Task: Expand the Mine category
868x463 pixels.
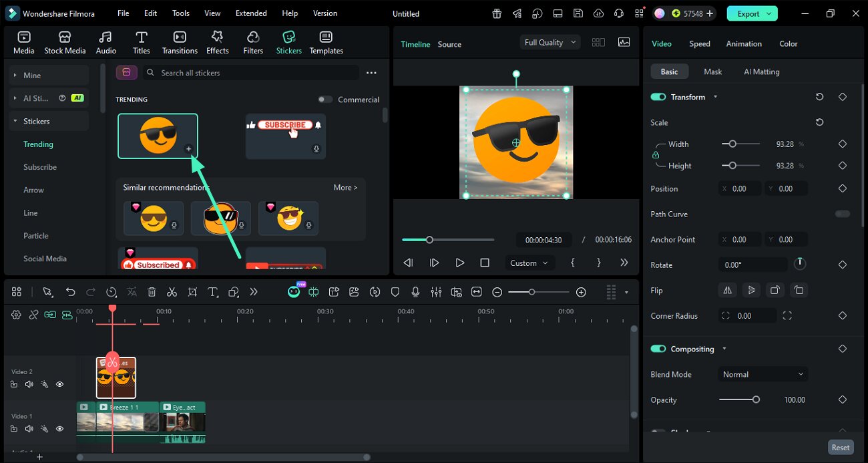Action: [x=49, y=75]
